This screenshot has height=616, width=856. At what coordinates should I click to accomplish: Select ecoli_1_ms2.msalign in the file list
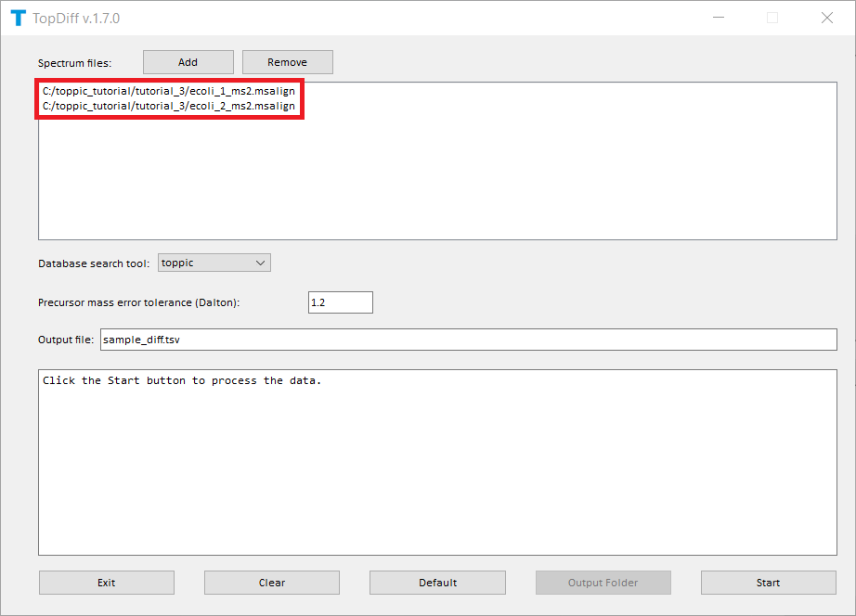pos(169,92)
